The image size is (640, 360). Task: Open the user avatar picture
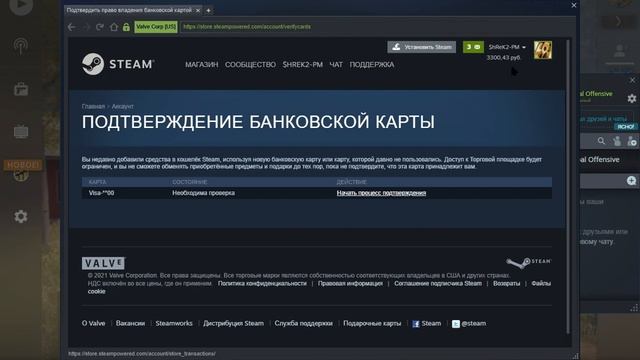pos(542,50)
